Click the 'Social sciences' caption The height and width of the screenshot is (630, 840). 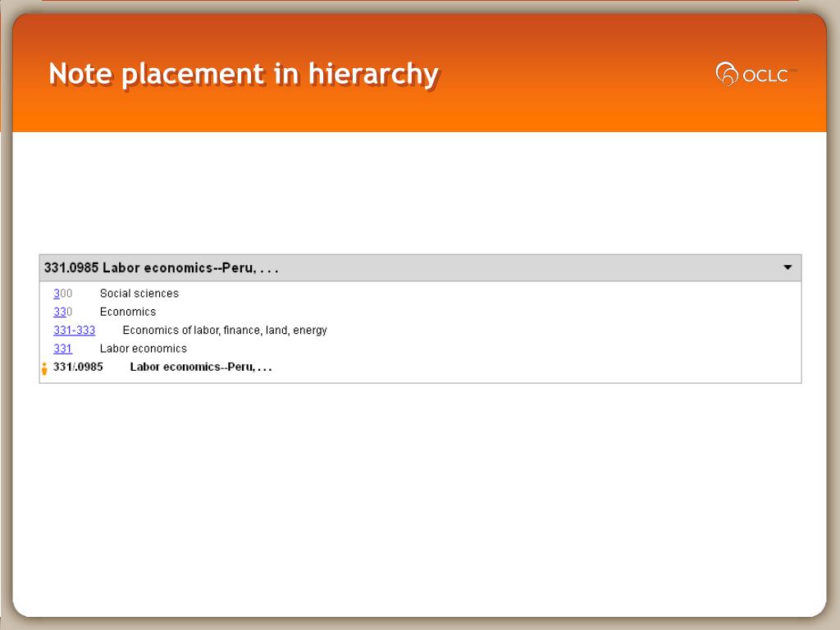click(x=139, y=294)
